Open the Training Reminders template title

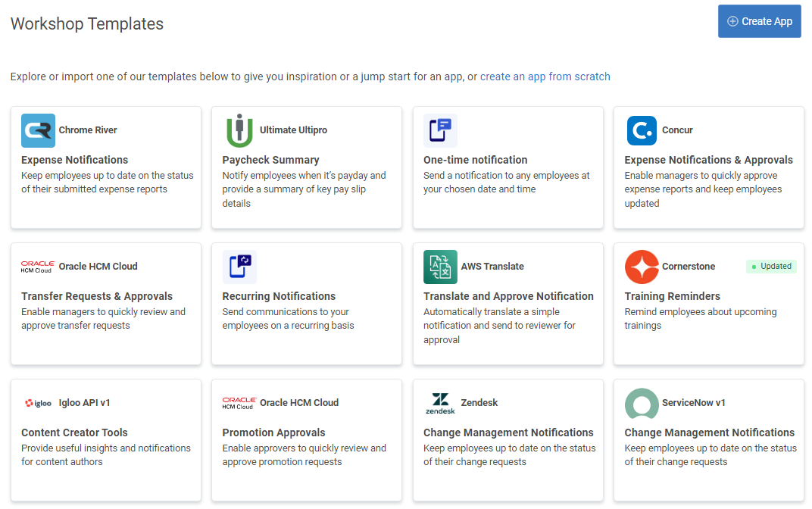[672, 296]
